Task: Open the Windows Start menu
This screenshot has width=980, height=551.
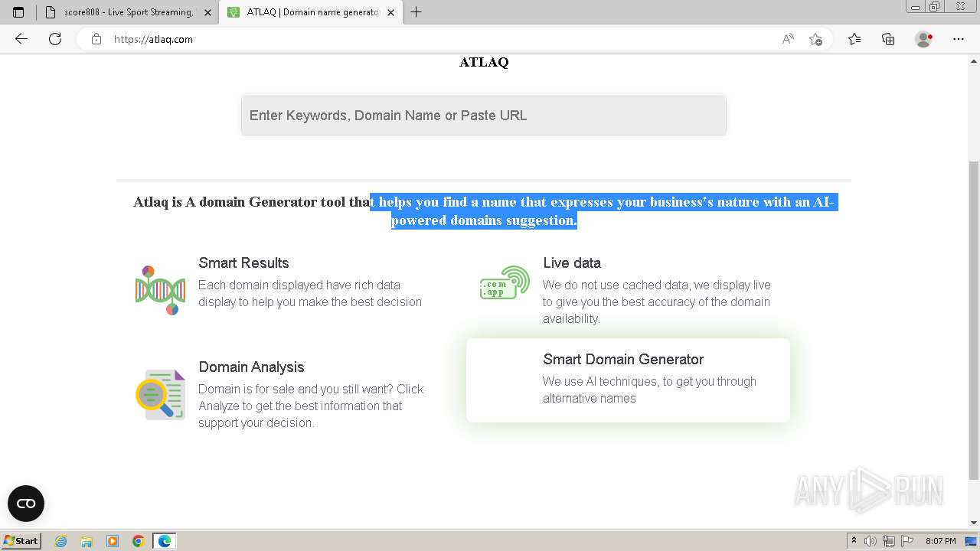Action: (x=21, y=541)
